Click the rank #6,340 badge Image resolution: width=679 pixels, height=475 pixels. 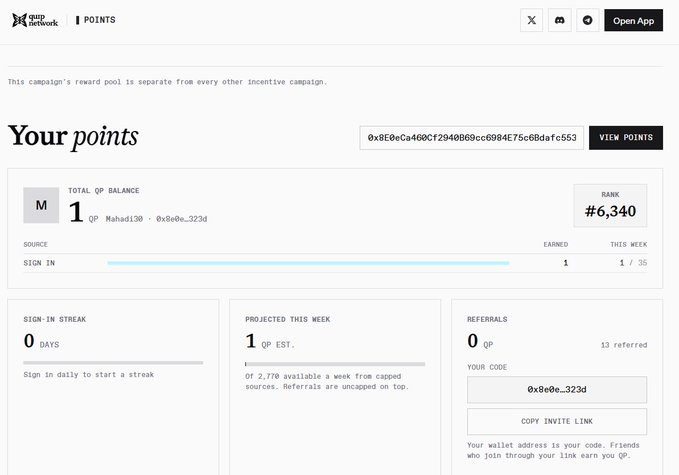pos(610,206)
